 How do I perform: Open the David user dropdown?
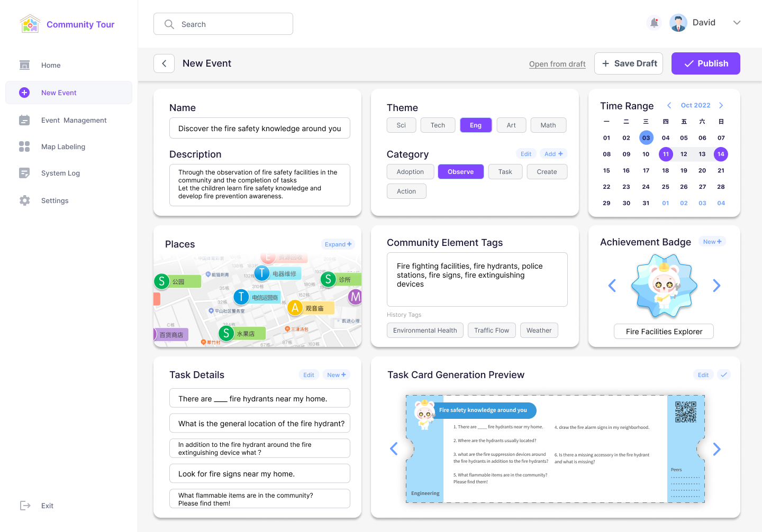point(737,23)
